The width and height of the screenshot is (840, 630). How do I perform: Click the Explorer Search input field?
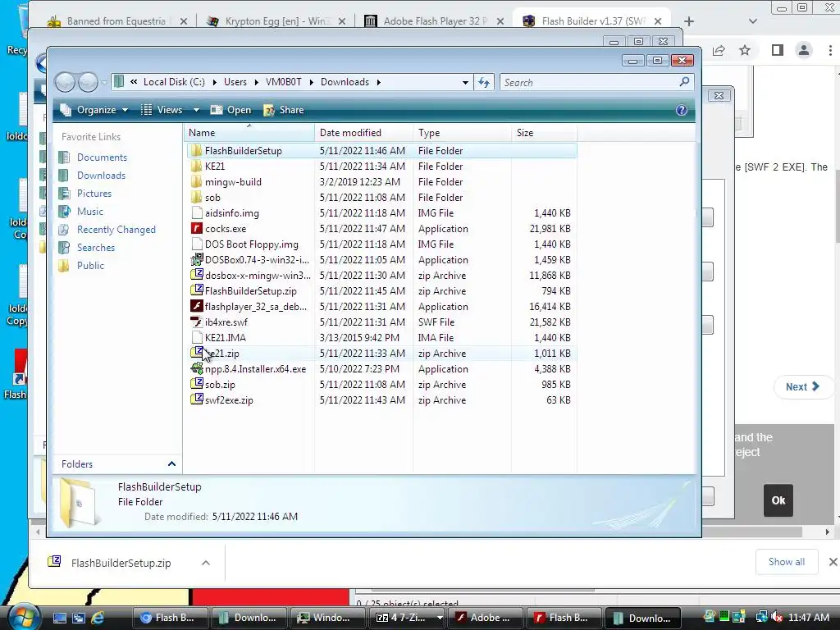click(597, 82)
